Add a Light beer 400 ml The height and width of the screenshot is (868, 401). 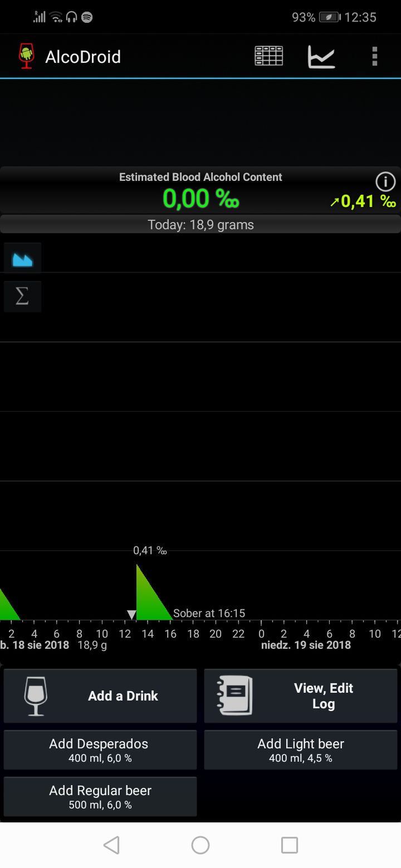301,750
